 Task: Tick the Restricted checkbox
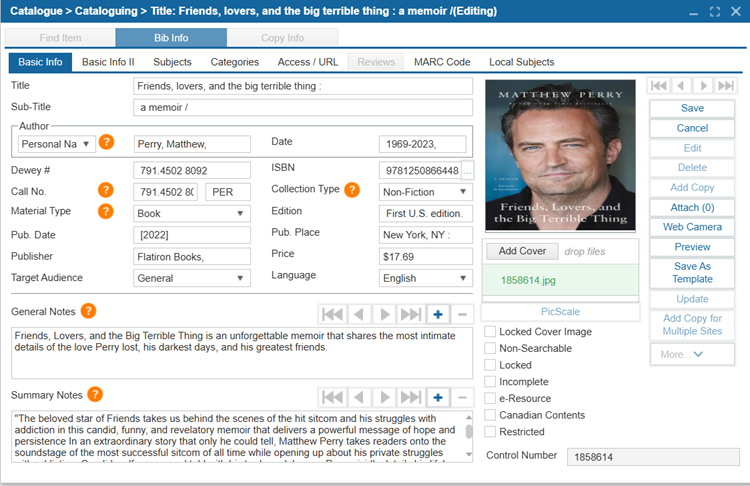[490, 431]
